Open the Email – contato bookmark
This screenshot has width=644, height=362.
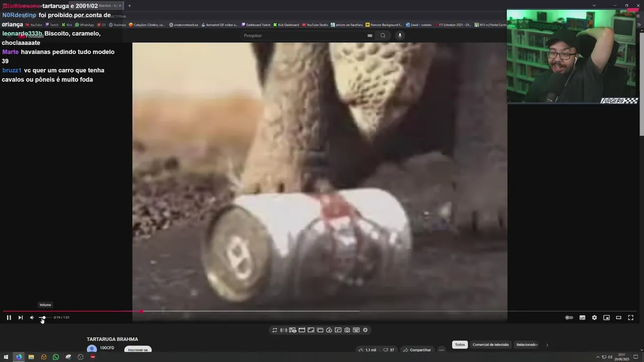[419, 25]
